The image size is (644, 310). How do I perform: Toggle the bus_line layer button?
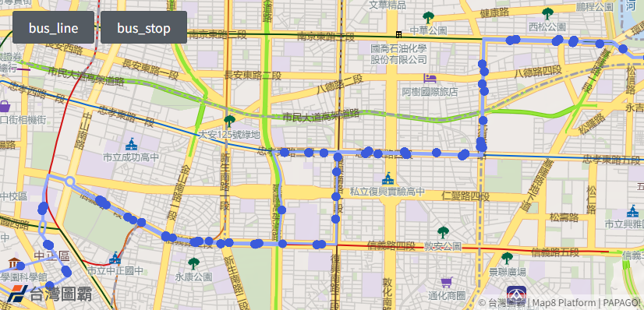pos(53,27)
